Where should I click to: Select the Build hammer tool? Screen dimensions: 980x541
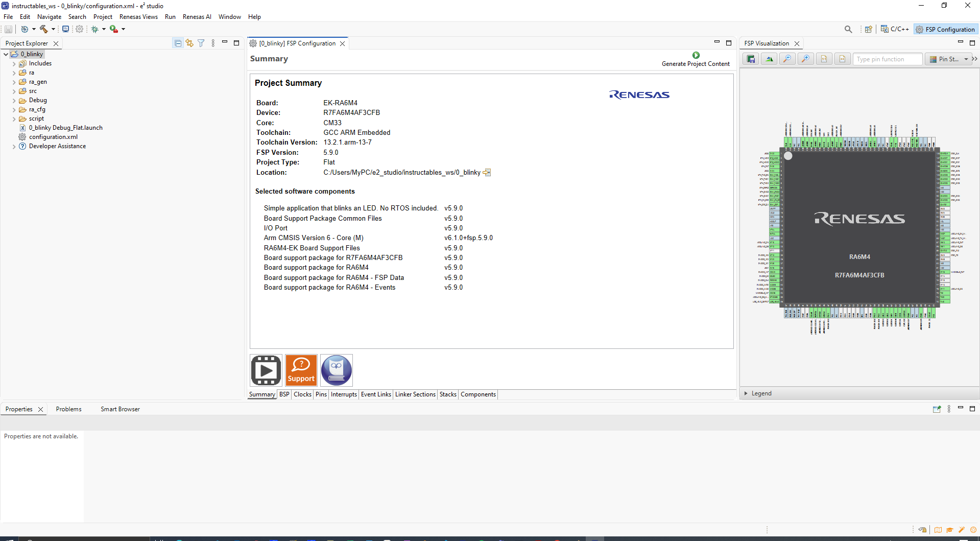pyautogui.click(x=43, y=29)
